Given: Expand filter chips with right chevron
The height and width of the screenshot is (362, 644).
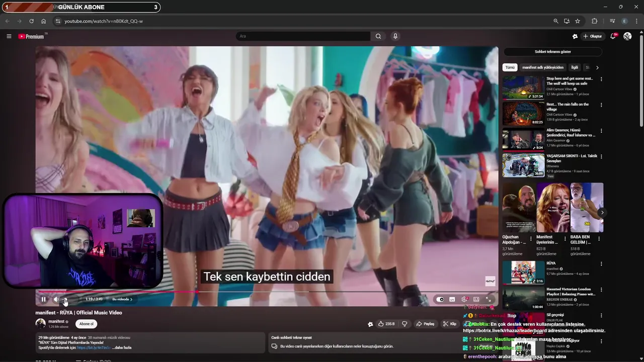Looking at the screenshot, I should coord(597,67).
